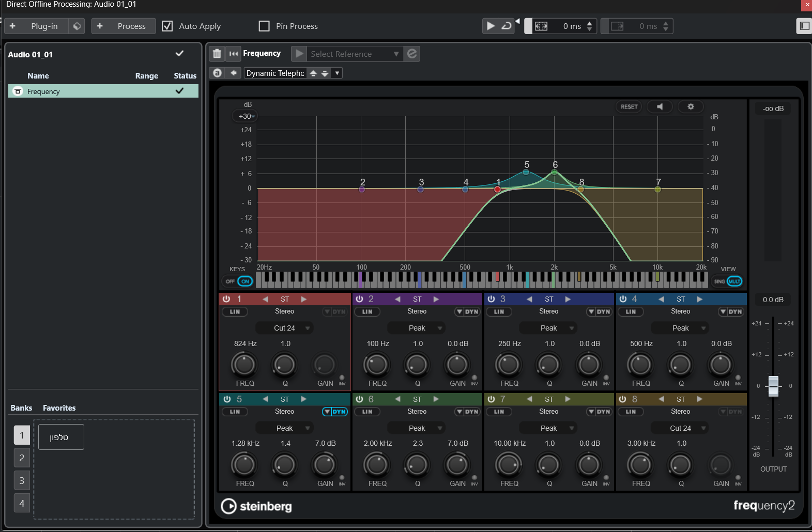Open band 2 Peak filter type dropdown
The width and height of the screenshot is (812, 532).
pos(417,328)
